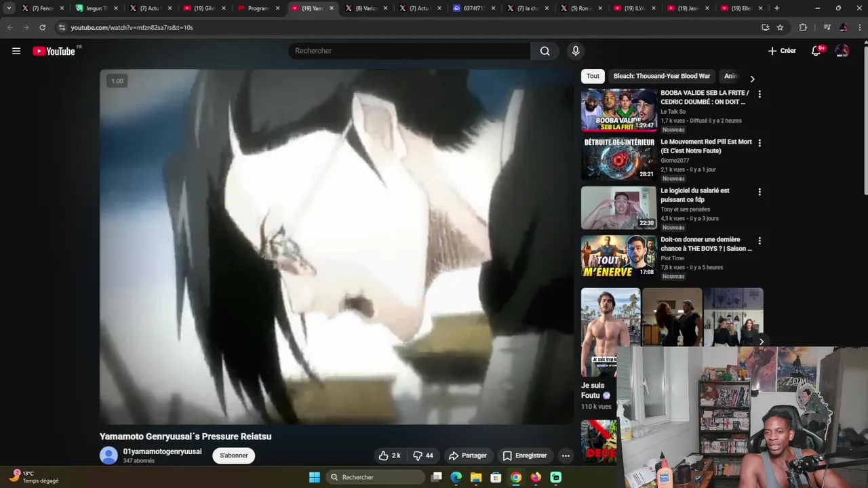The image size is (868, 488).
Task: Select Bleach: Thousand-Year Blood War chip
Action: [x=661, y=76]
